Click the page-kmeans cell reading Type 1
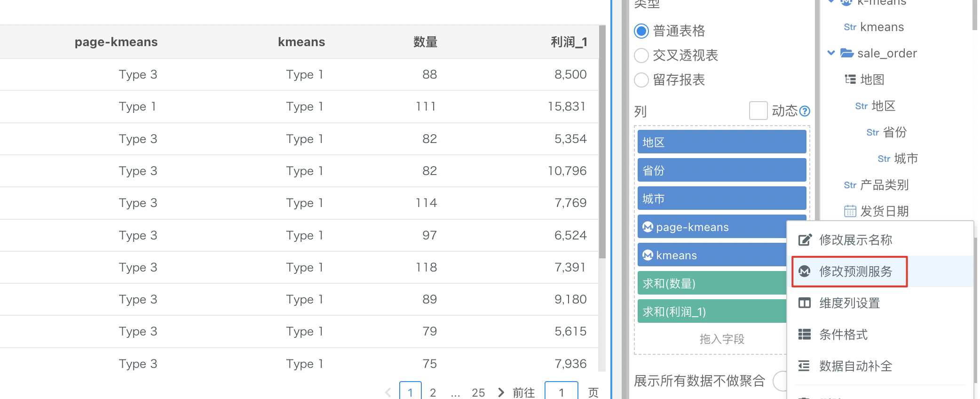Image resolution: width=980 pixels, height=399 pixels. coord(137,106)
